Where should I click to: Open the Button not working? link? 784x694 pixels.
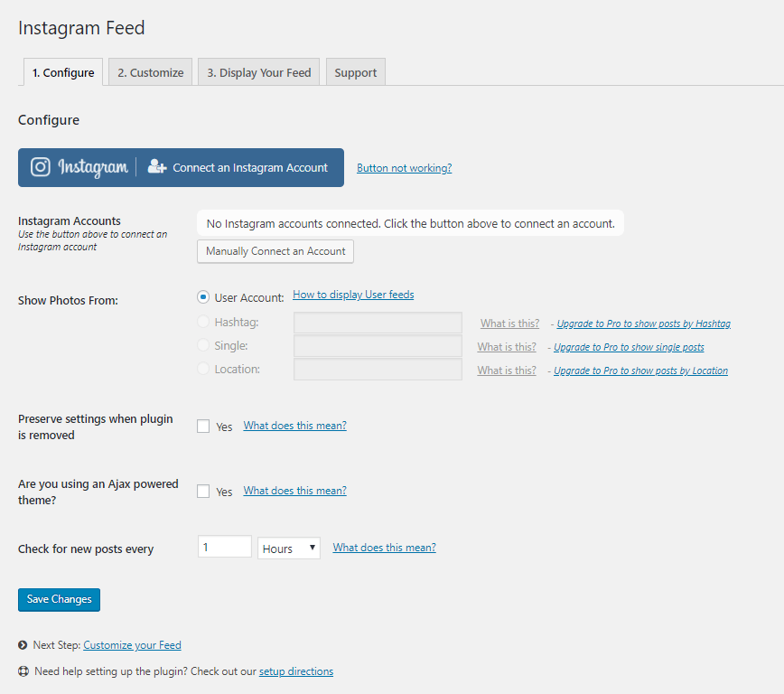404,168
